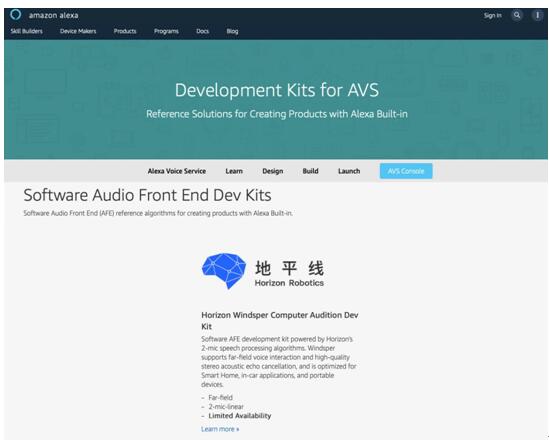The height and width of the screenshot is (444, 549).
Task: Click the Development Kits for AVS banner title
Action: point(277,90)
